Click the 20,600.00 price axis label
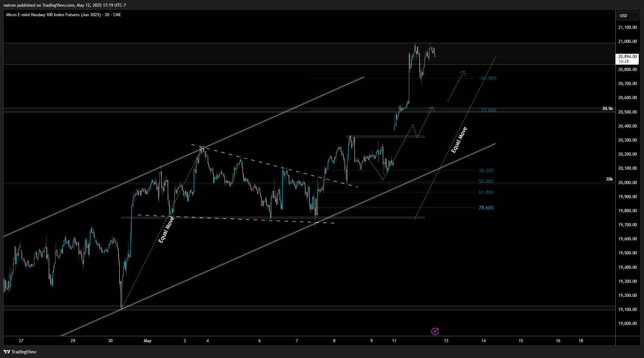Viewport: 644px width, 358px height. pyautogui.click(x=628, y=98)
